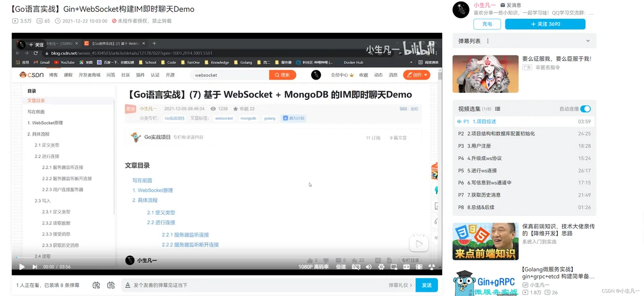Click CSDN 搜索 search button in video
Screen dimensions: 644x296
[x=282, y=75]
